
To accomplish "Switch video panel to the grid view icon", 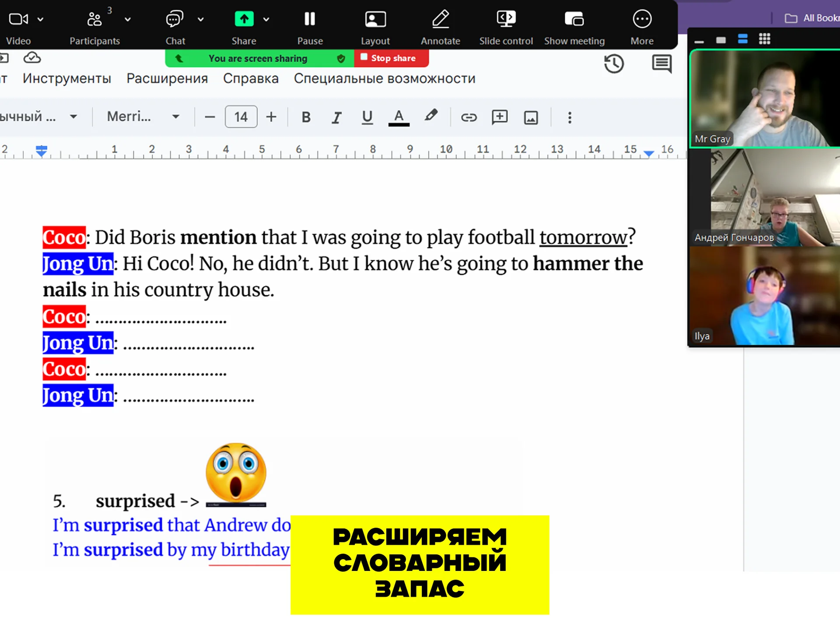I will (764, 39).
